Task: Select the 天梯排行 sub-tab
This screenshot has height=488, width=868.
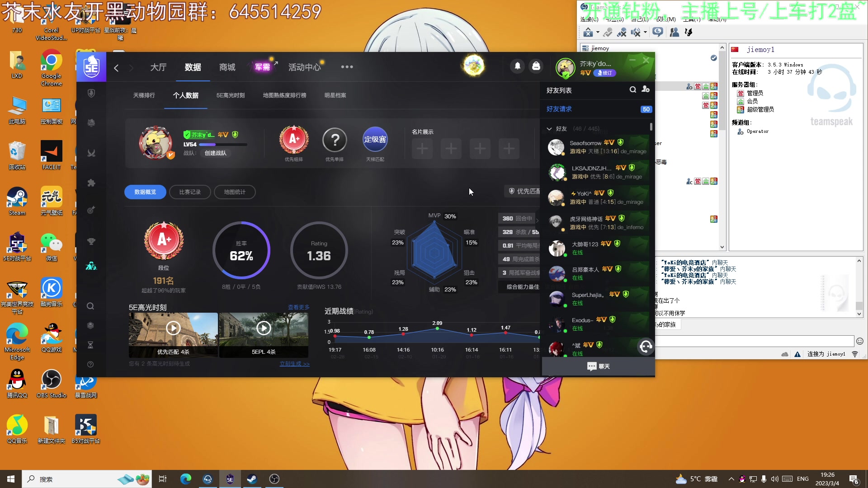Action: tap(144, 95)
